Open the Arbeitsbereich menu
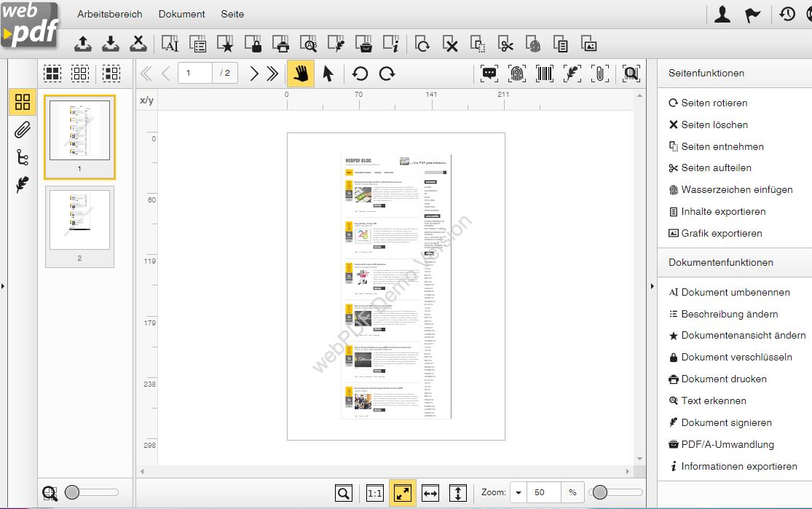This screenshot has width=812, height=509. tap(110, 14)
